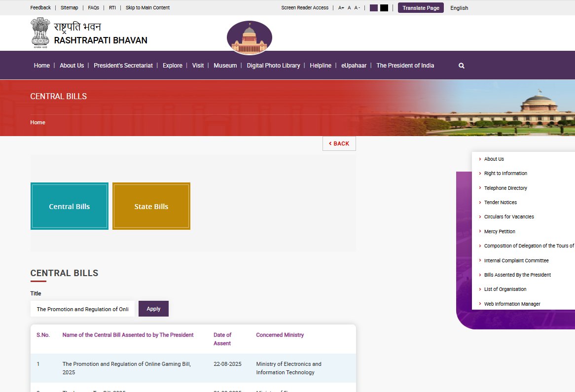Image resolution: width=575 pixels, height=392 pixels.
Task: Open eUpahaar menu item
Action: [354, 65]
